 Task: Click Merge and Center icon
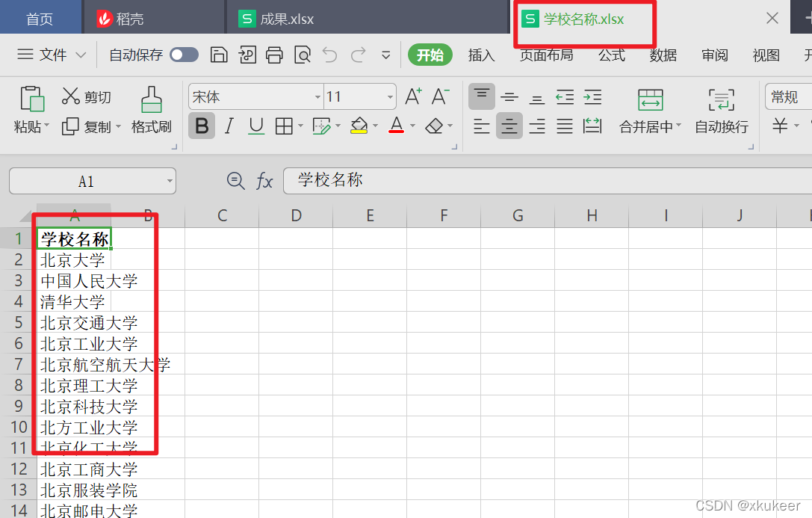click(x=651, y=99)
